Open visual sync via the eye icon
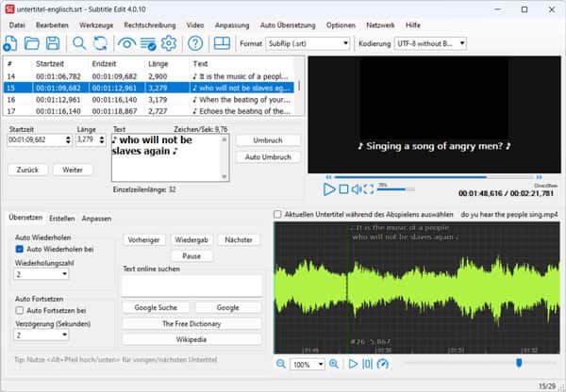The height and width of the screenshot is (392, 566). click(x=125, y=43)
